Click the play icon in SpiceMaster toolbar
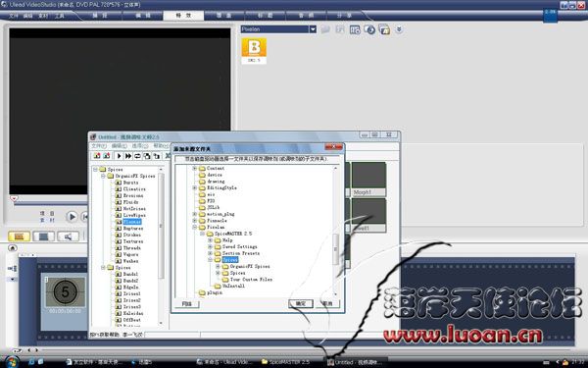Image resolution: width=588 pixels, height=368 pixels. click(x=119, y=156)
